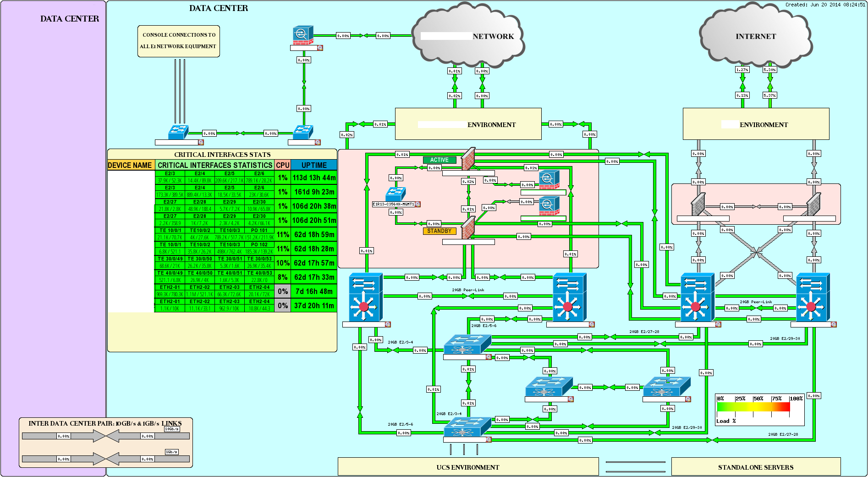Screen dimensions: 868x477
Task: Select the distribution switch directly above UCS ENVIRONMENT
Action: point(467,427)
